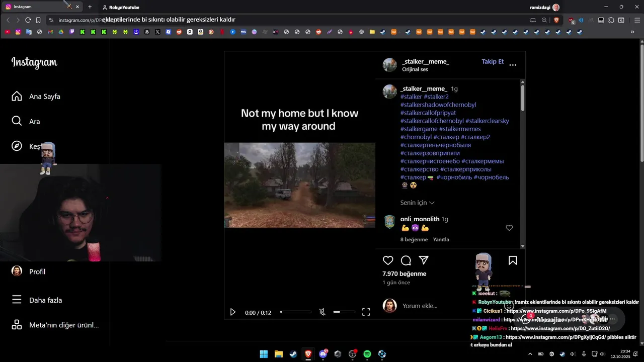View the 7.970 beğenme likes list
Screen dimensions: 644x362
coord(405,274)
